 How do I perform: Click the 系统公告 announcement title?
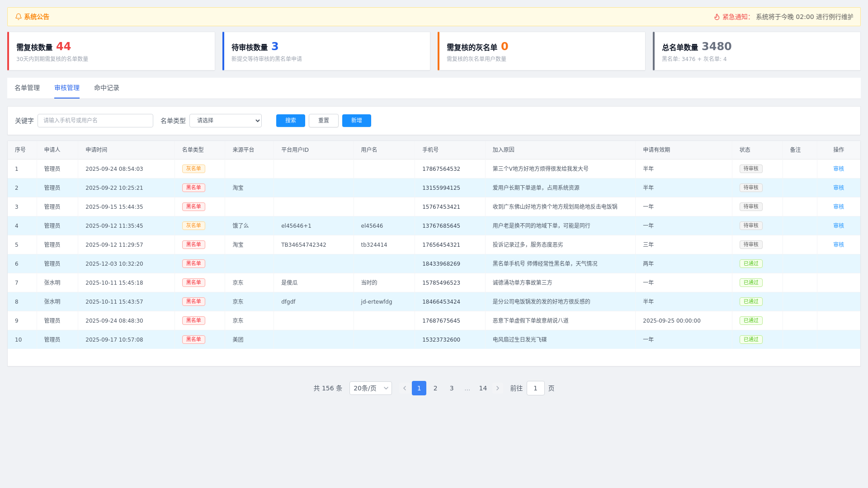pos(37,17)
